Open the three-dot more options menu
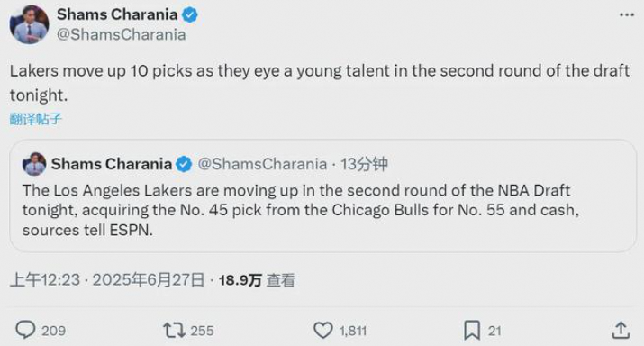644x346 pixels. (627, 14)
